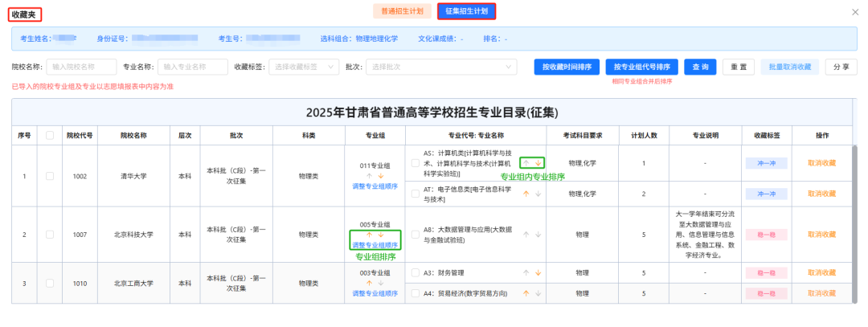Click school code 1007 cell
This screenshot has height=327, width=868.
click(x=80, y=235)
